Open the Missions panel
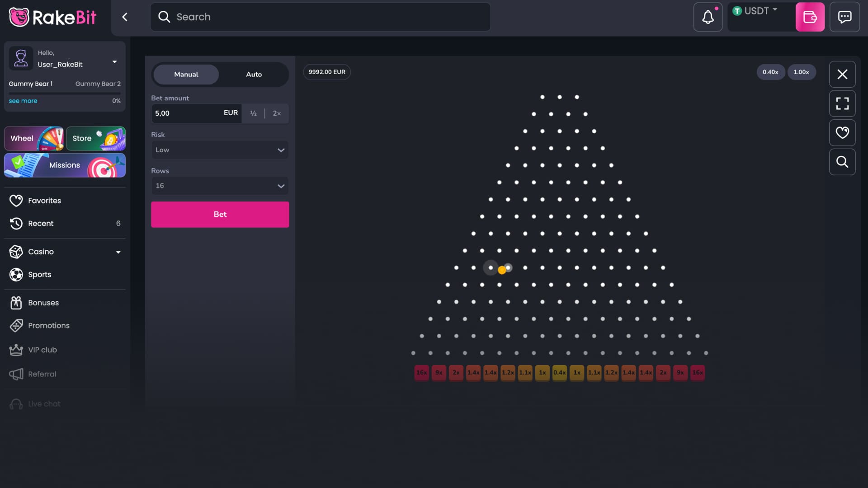The height and width of the screenshot is (488, 868). pyautogui.click(x=64, y=165)
